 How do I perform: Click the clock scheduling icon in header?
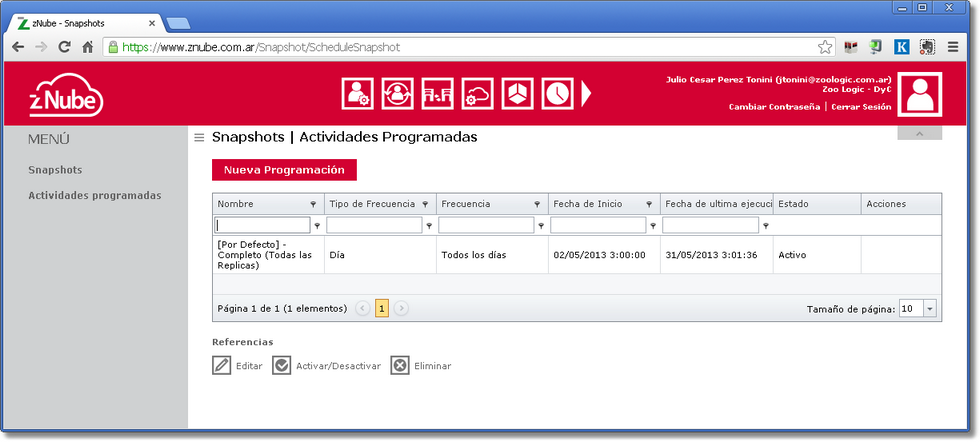click(557, 93)
